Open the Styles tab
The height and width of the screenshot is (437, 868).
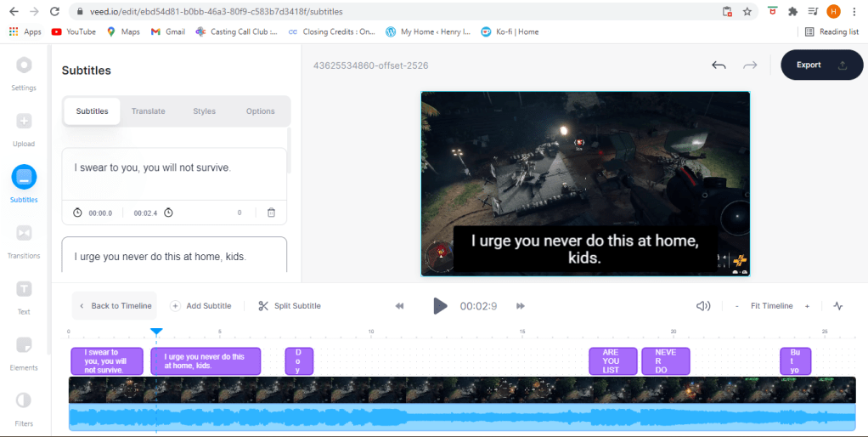coord(204,111)
